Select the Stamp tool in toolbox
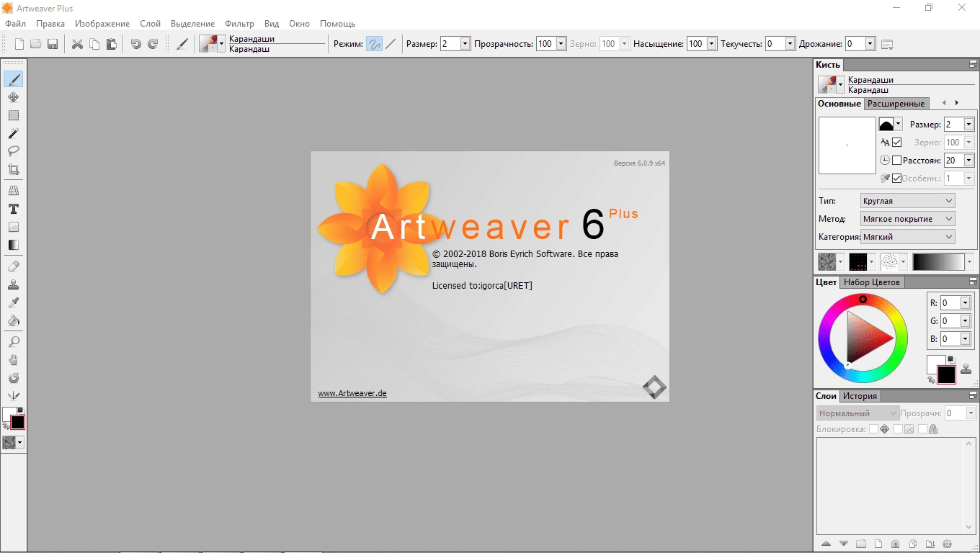The height and width of the screenshot is (553, 980). tap(13, 284)
